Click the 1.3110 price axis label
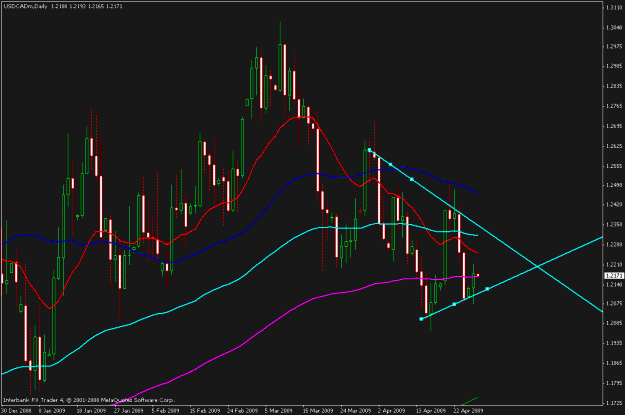The image size is (625, 415). pos(614,8)
